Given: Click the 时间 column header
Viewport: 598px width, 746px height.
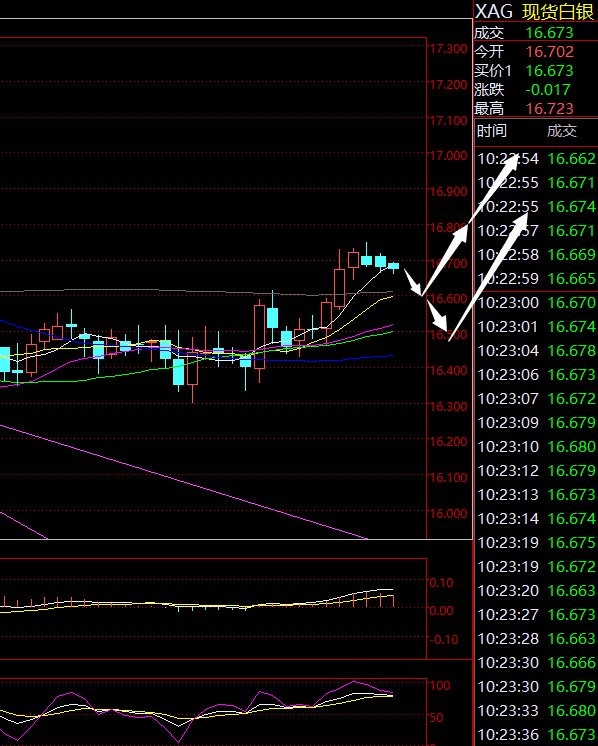Looking at the screenshot, I should tap(492, 130).
